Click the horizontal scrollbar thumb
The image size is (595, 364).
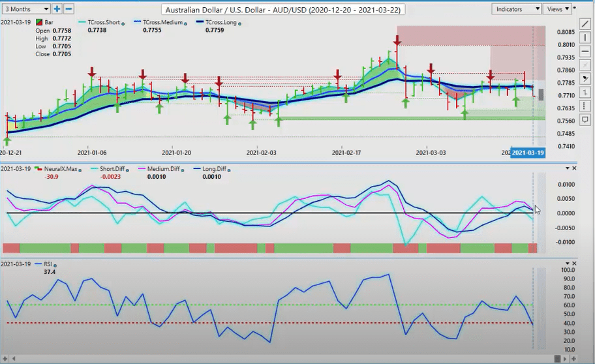click(x=557, y=358)
